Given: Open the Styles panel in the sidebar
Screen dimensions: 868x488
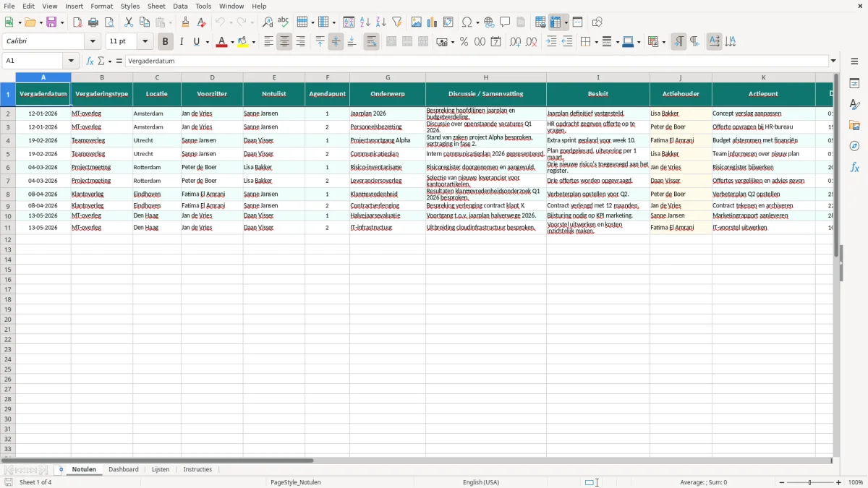Looking at the screenshot, I should 854,105.
